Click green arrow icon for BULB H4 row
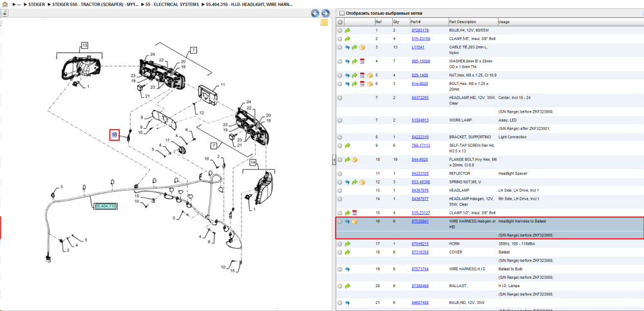This screenshot has height=311, width=644. [x=348, y=30]
